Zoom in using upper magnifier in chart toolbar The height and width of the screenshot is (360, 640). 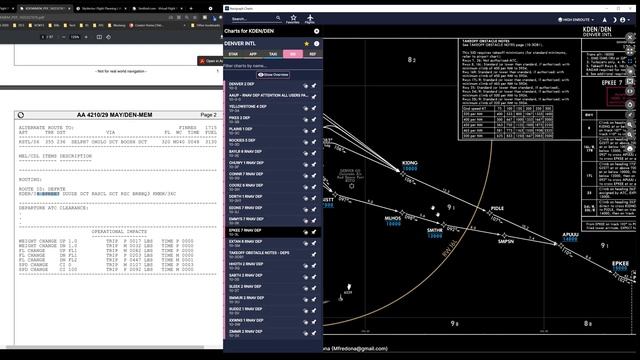coord(630,124)
